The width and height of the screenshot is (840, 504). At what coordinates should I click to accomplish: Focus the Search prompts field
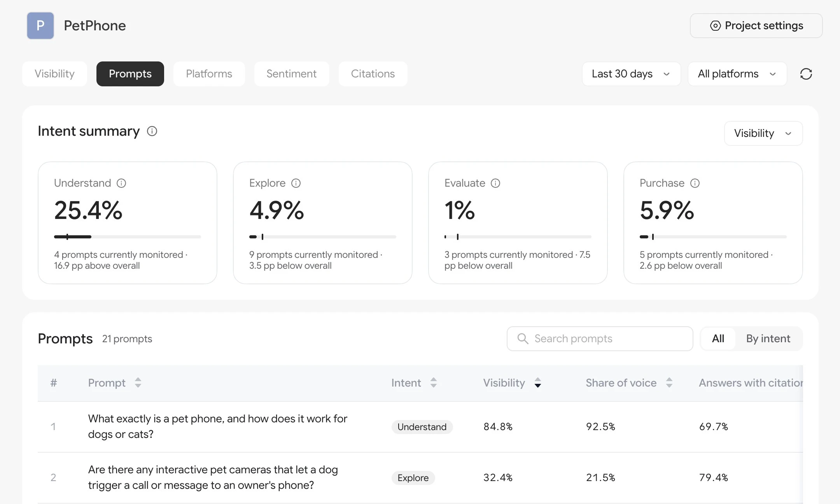pyautogui.click(x=600, y=339)
